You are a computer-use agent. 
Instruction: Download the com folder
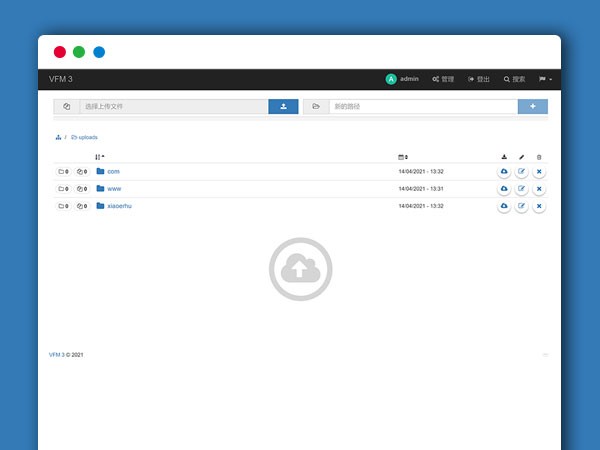(x=504, y=172)
